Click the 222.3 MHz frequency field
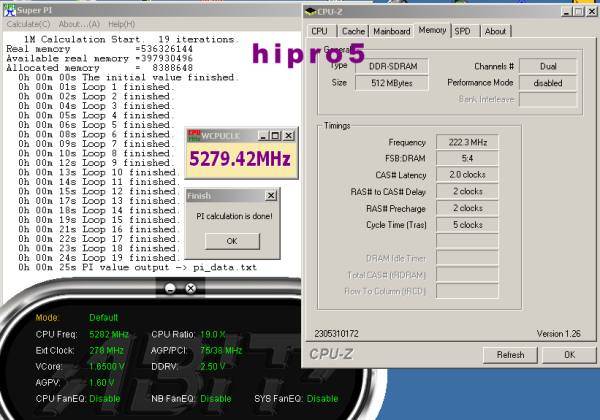 [468, 142]
